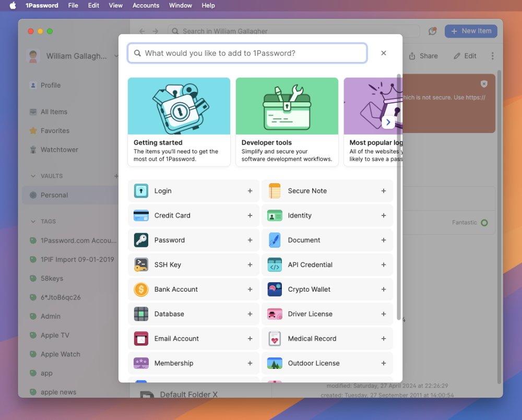Open the Accounts menu
The height and width of the screenshot is (420, 522).
[146, 5]
